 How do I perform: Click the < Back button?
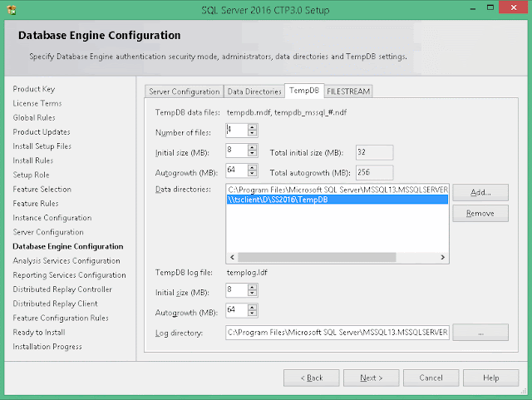point(312,378)
